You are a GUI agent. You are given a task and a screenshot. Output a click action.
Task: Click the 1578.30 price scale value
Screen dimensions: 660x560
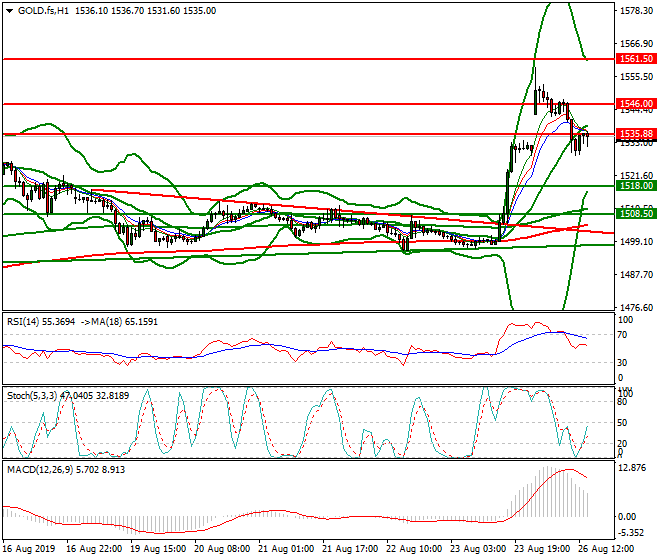point(636,11)
